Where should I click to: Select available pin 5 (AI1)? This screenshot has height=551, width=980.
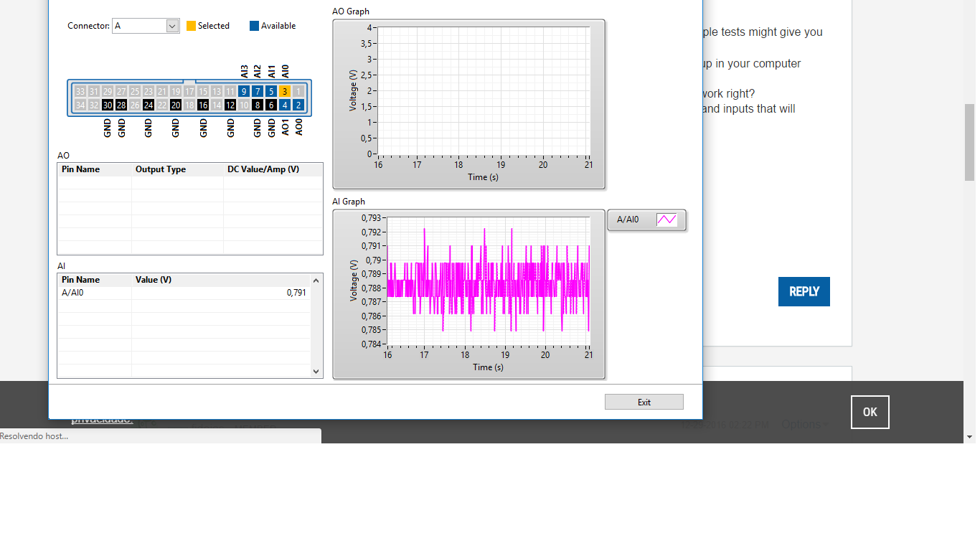pyautogui.click(x=271, y=91)
